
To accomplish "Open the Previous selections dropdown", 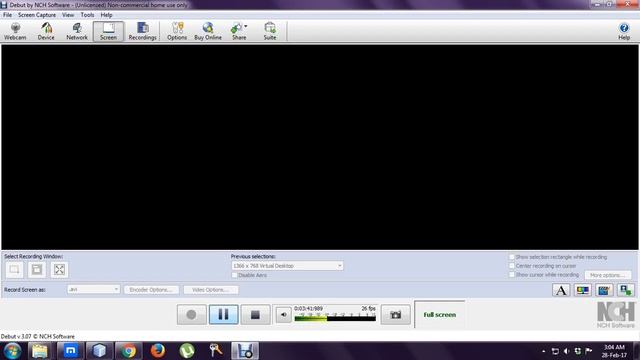I will [x=287, y=266].
